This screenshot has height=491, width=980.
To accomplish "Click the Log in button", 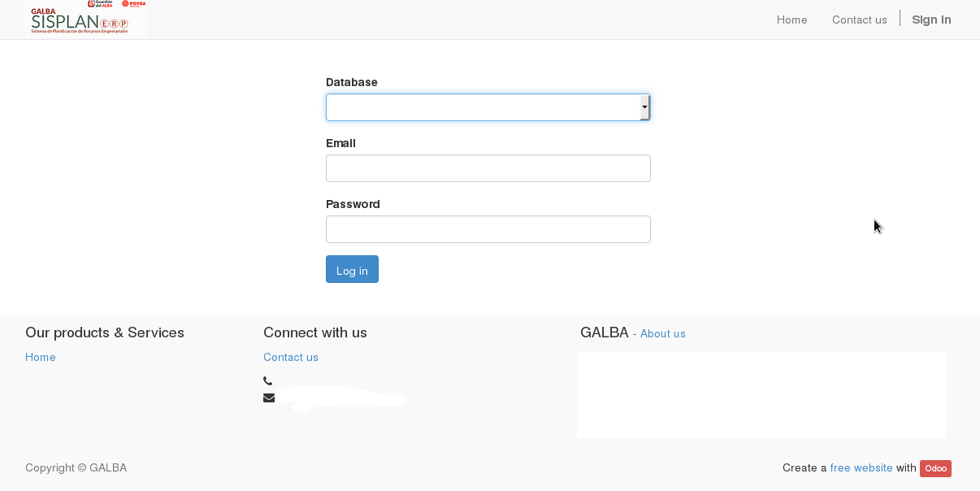I will [352, 269].
